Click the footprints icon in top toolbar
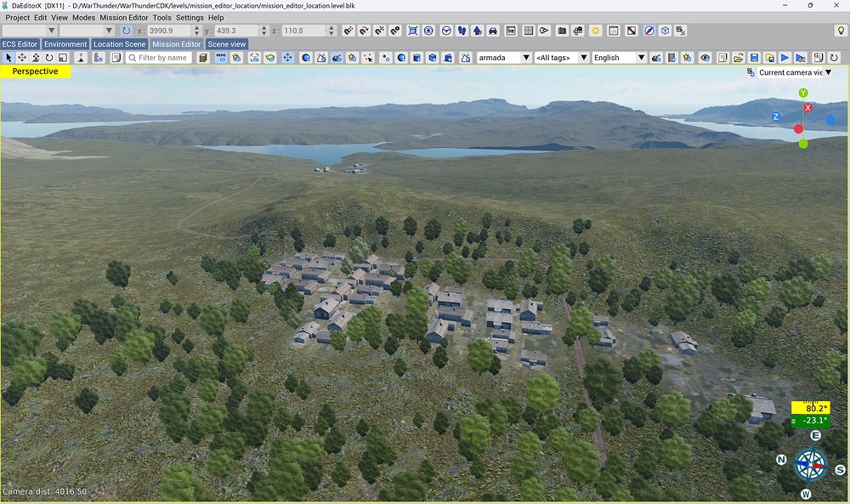Image resolution: width=850 pixels, height=504 pixels. click(x=462, y=31)
